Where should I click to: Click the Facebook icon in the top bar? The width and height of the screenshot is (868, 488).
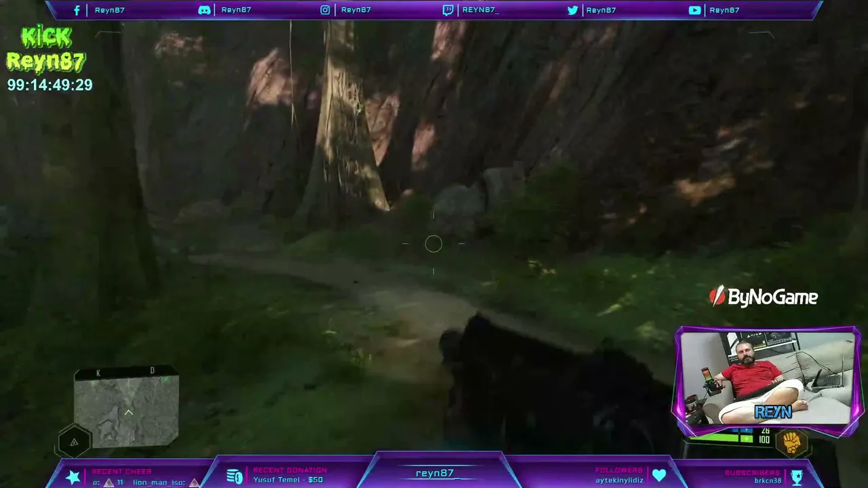[x=77, y=10]
